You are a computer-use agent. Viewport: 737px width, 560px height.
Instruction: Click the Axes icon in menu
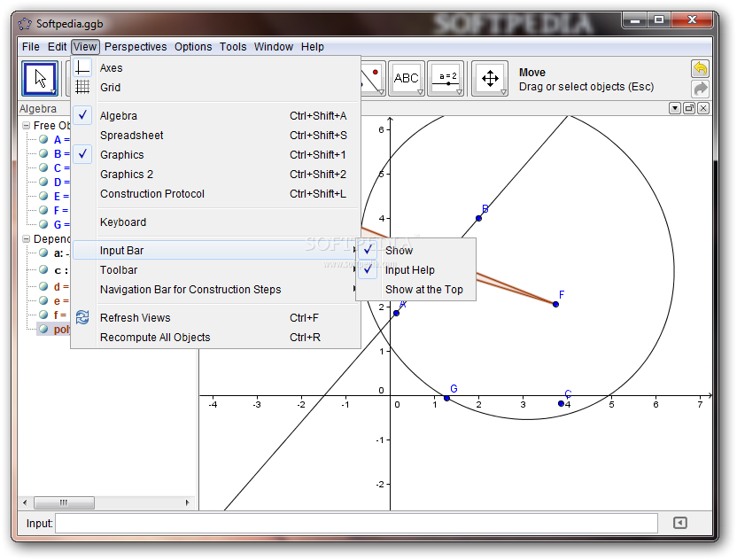click(82, 67)
